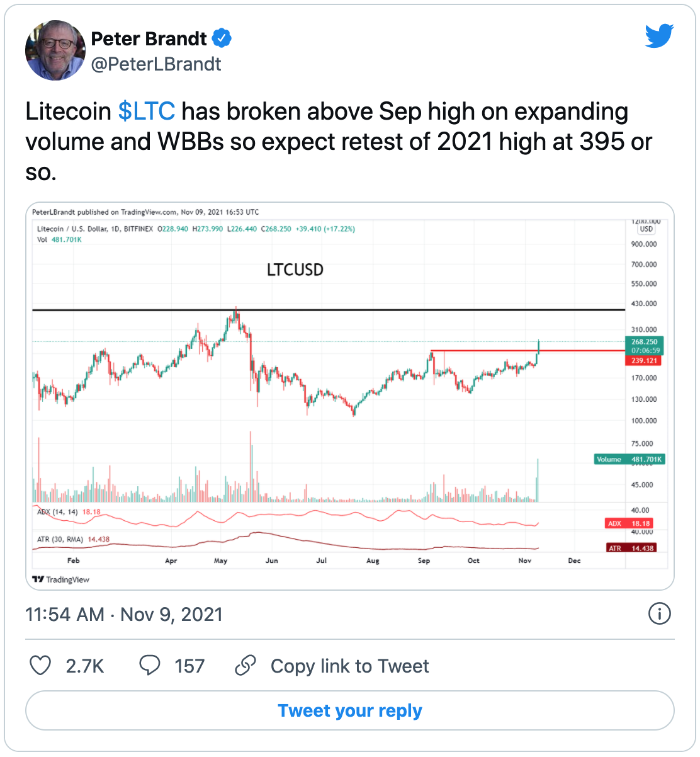Click Copy link to Tweet

pos(349,666)
